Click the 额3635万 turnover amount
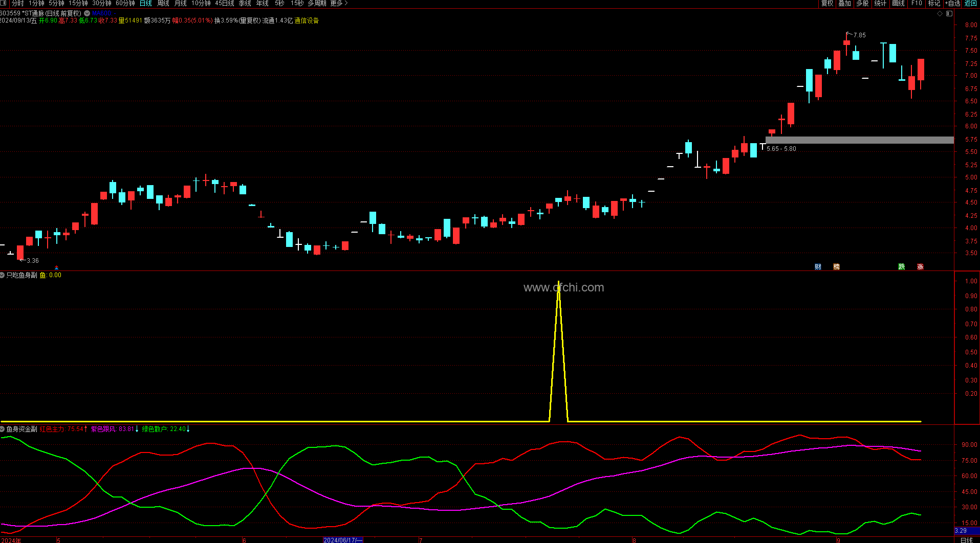Screen dimensions: 980x543 tap(158, 21)
